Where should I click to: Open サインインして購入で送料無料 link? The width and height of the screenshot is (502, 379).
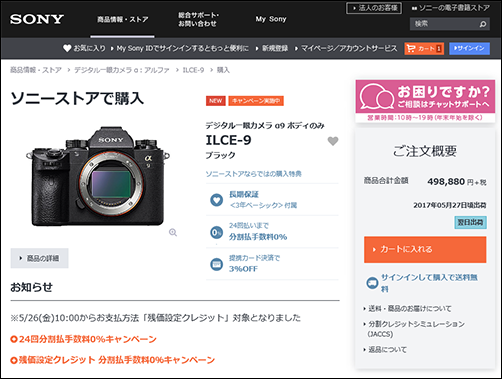[430, 283]
